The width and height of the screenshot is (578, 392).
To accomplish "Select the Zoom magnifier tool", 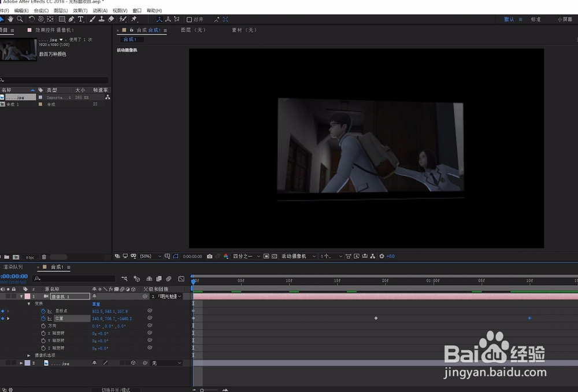I will pyautogui.click(x=20, y=19).
